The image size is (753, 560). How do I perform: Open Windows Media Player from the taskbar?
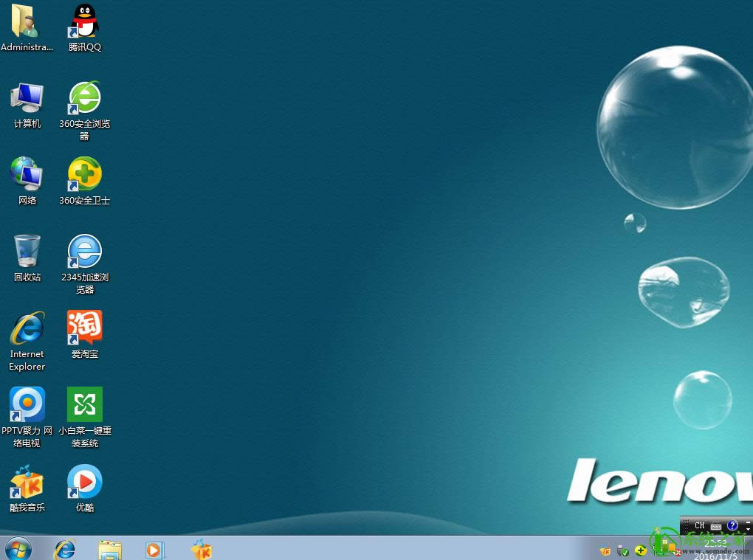[x=154, y=550]
